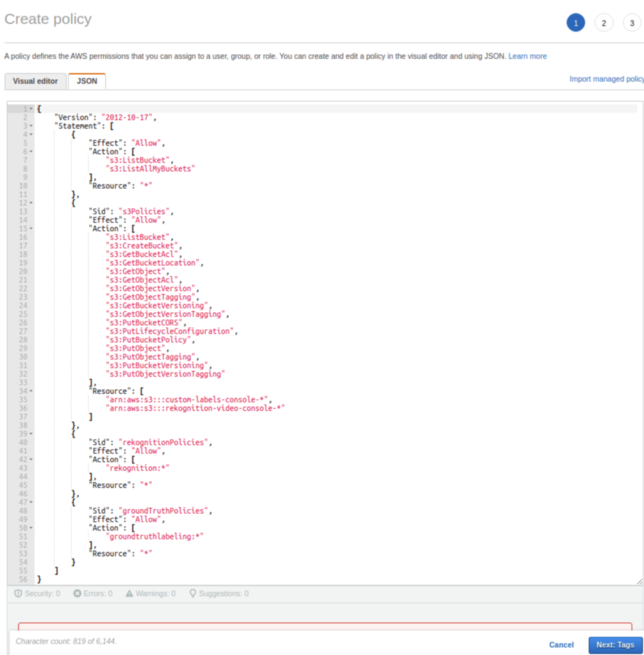Collapse the groundTruthPolicies block at line 47
Viewport: 644px width, 655px height.
click(x=31, y=502)
